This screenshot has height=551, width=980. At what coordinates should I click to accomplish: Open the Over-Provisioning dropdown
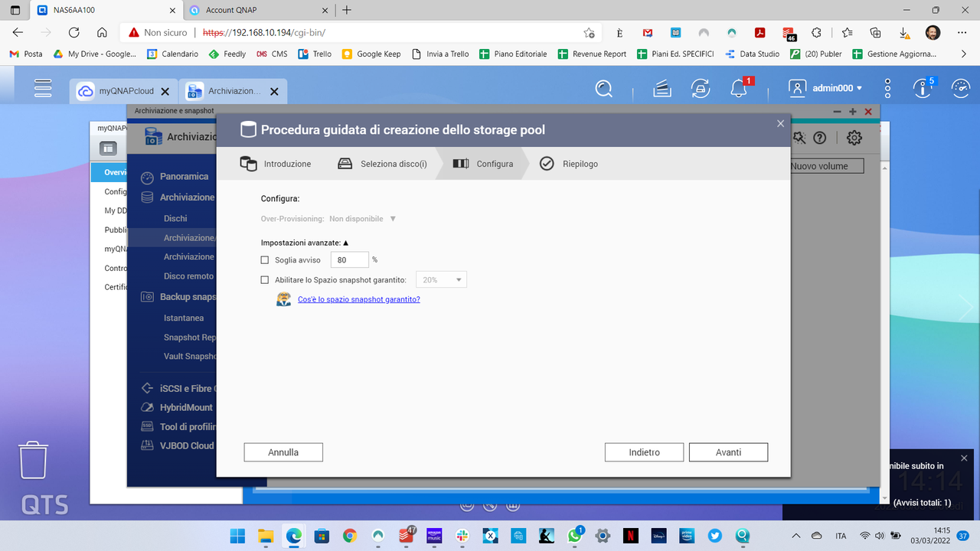363,219
